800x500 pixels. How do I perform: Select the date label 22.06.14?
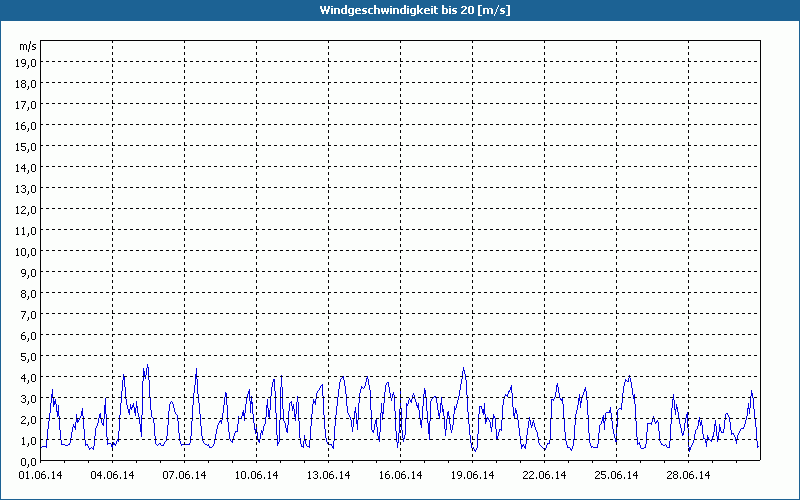pos(544,475)
